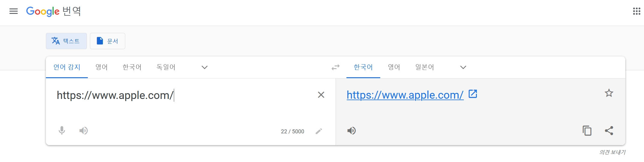
Task: Copy the translation to clipboard
Action: (x=587, y=131)
